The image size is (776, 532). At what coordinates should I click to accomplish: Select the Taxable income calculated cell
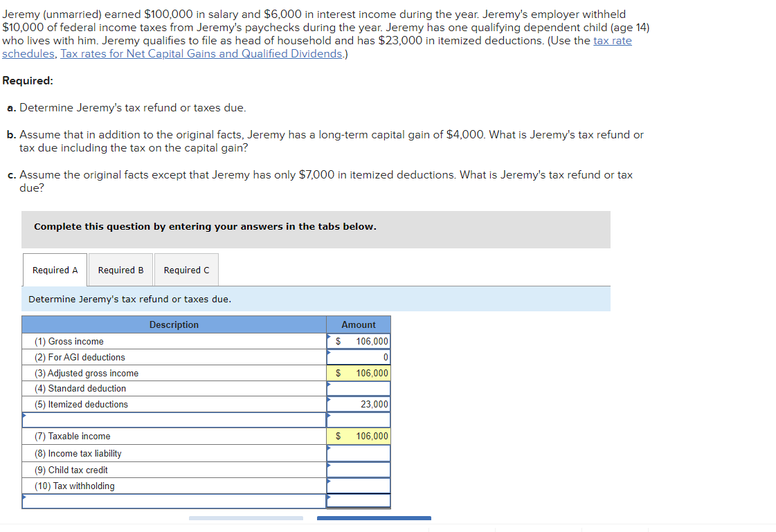point(359,436)
